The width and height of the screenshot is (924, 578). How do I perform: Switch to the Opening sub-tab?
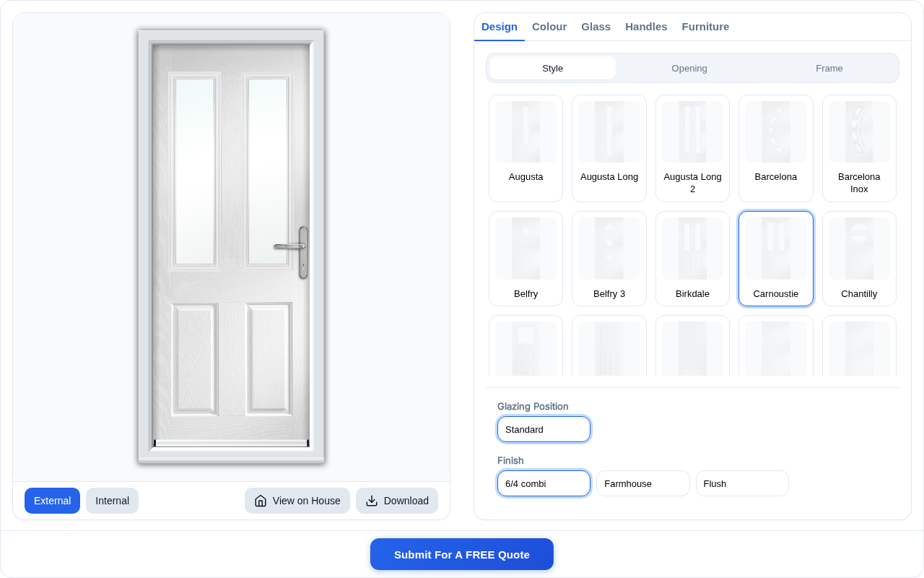tap(689, 68)
